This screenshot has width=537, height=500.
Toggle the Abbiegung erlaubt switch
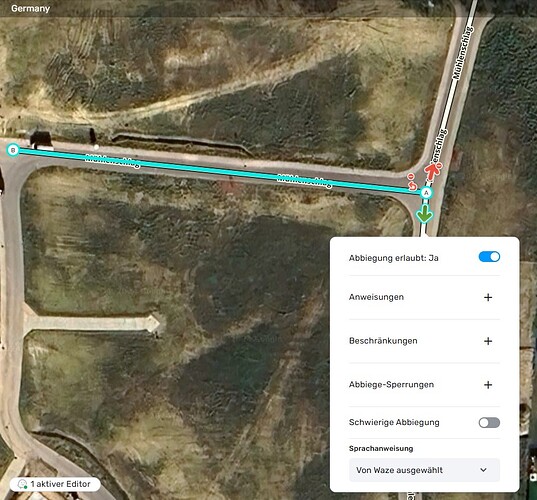[489, 257]
